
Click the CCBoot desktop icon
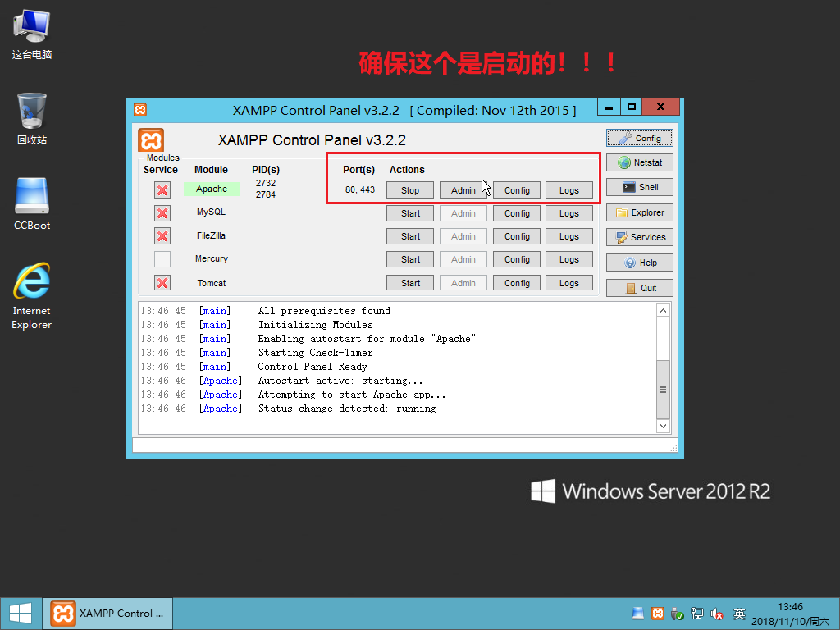click(31, 203)
